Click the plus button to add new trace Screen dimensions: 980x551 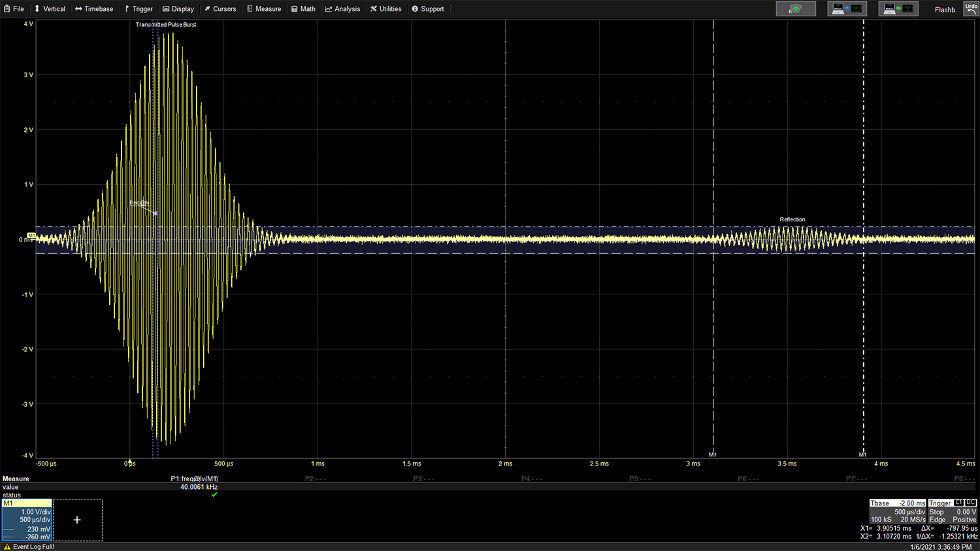[x=77, y=520]
